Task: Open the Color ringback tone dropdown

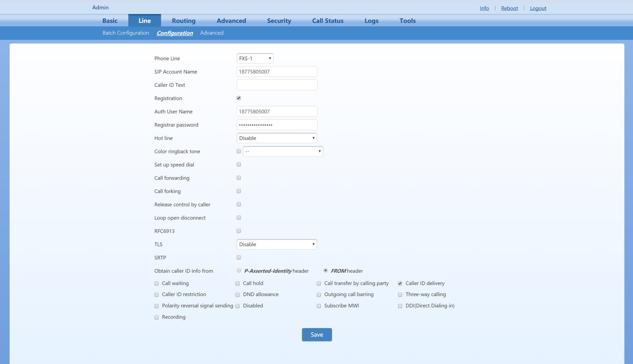Action: tap(283, 151)
